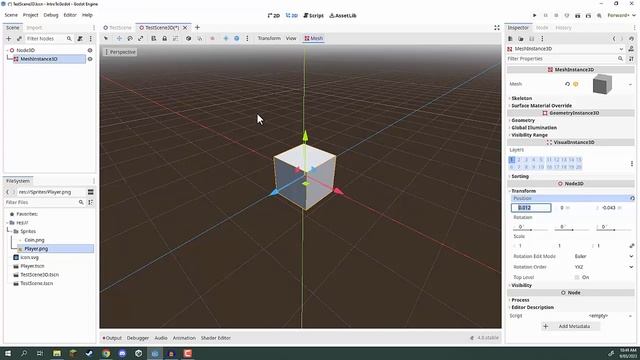640x360 pixels.
Task: Attach script to selected node icon
Action: click(80, 38)
